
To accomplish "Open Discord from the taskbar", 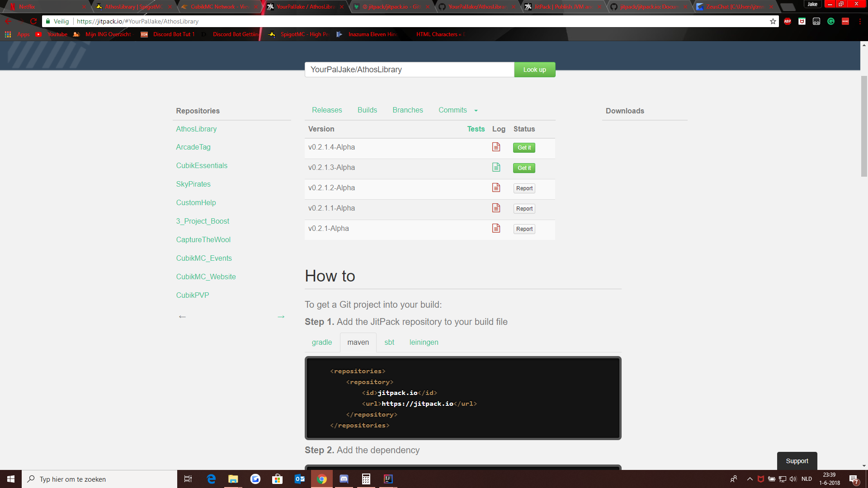I will pyautogui.click(x=344, y=479).
